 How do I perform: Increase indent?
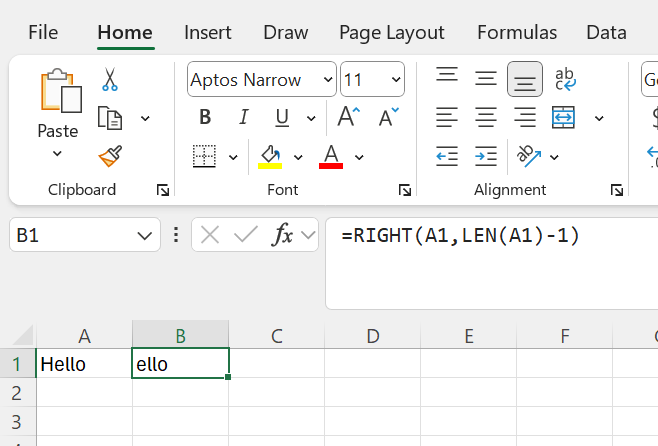coord(486,156)
